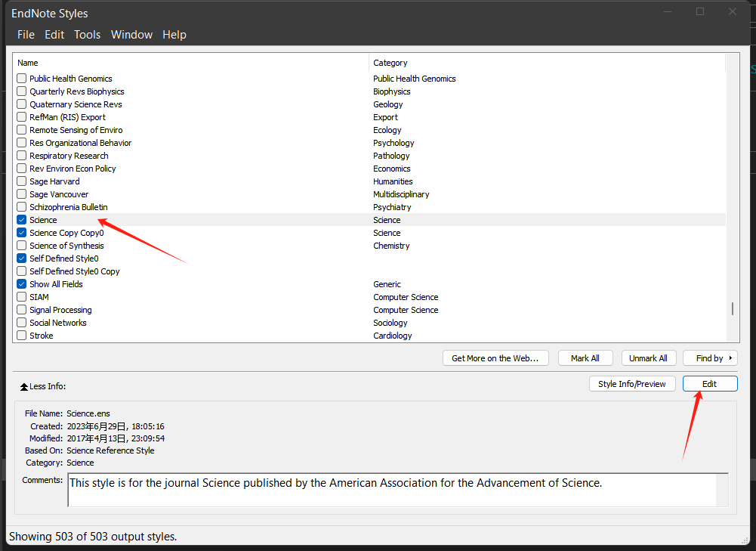The image size is (756, 551).
Task: Click the Edit button for the style
Action: click(x=710, y=384)
